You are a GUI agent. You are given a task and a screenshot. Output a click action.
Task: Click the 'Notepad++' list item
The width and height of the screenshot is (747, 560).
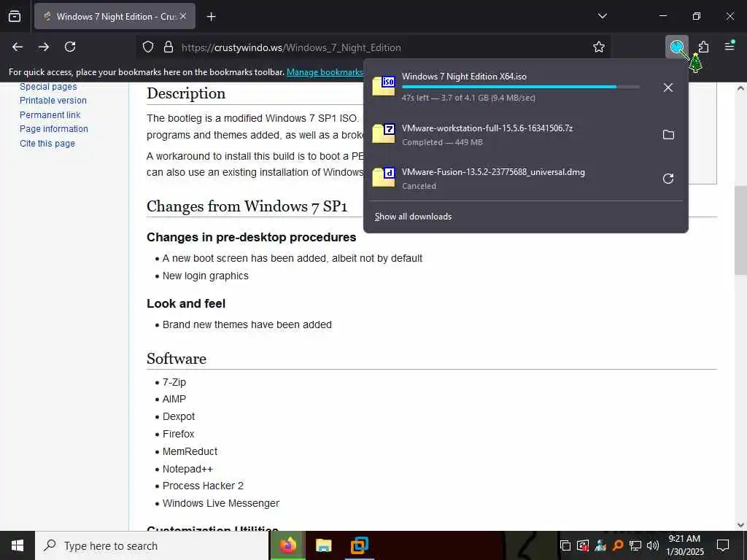point(187,469)
